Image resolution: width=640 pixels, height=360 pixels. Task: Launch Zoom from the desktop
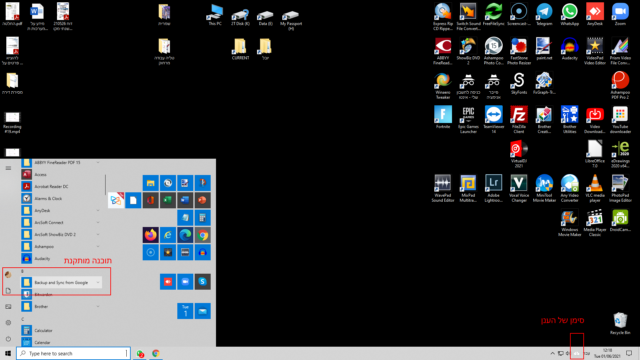click(620, 14)
